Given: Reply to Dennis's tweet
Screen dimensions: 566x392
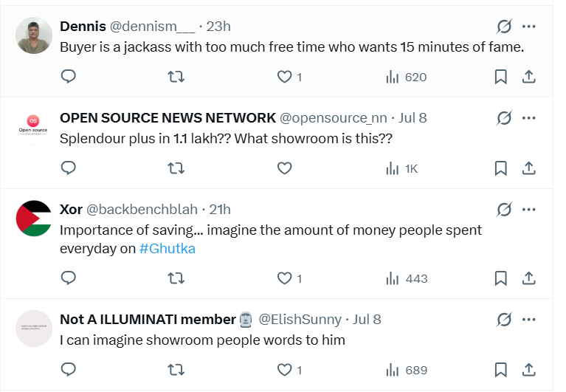Looking at the screenshot, I should [68, 77].
